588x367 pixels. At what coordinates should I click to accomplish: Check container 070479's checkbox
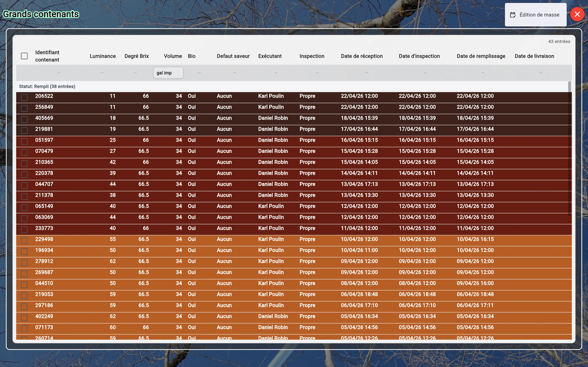coord(24,152)
